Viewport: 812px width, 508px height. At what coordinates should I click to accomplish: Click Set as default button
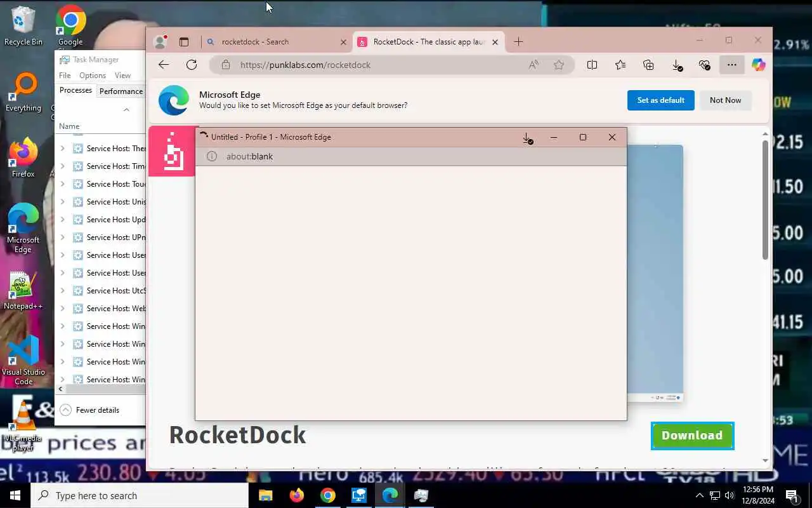pyautogui.click(x=660, y=100)
